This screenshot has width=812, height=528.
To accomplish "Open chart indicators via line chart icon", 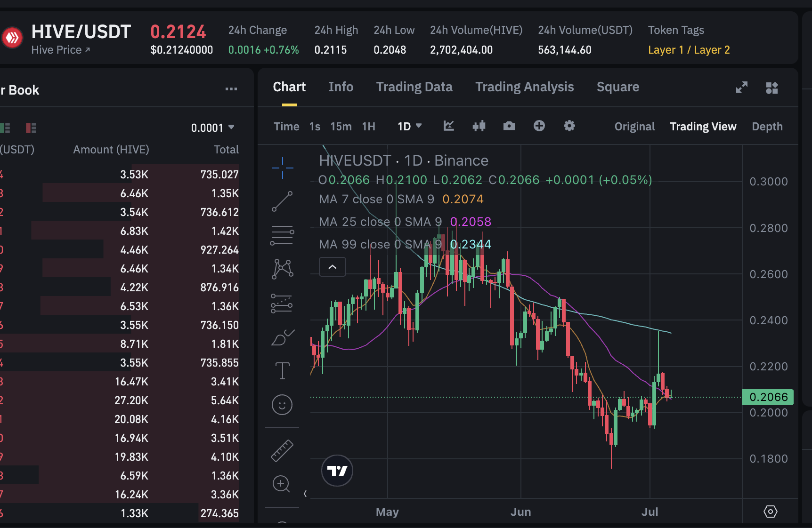I will pyautogui.click(x=449, y=126).
